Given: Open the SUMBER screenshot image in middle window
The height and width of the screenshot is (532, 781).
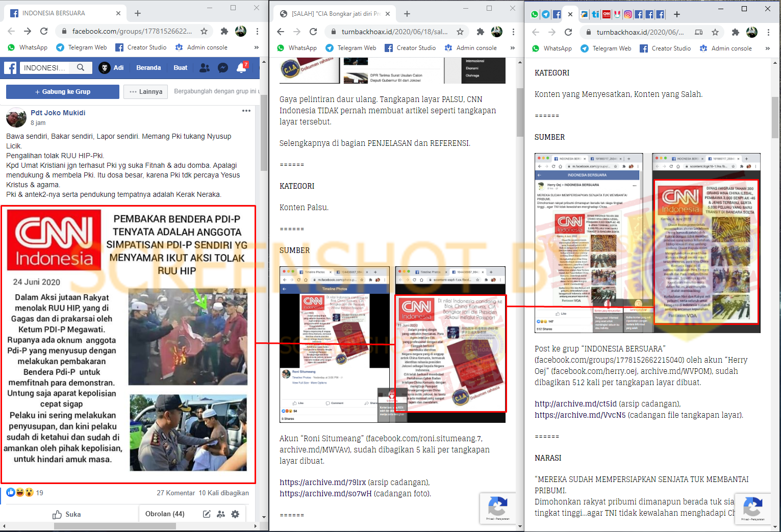Looking at the screenshot, I should click(392, 344).
